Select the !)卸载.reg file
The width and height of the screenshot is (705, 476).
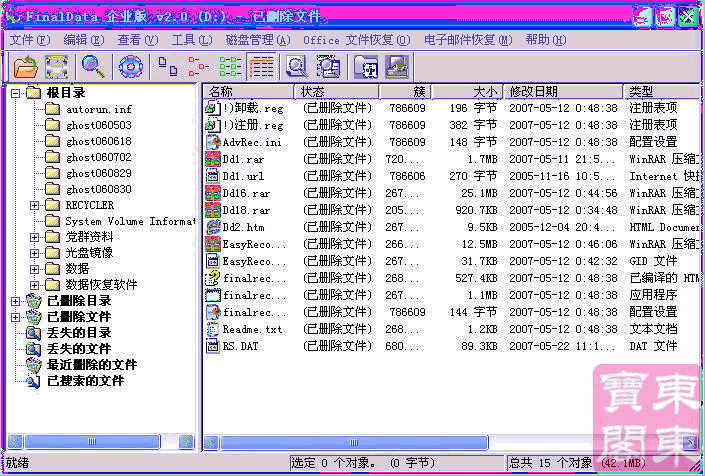(x=253, y=108)
